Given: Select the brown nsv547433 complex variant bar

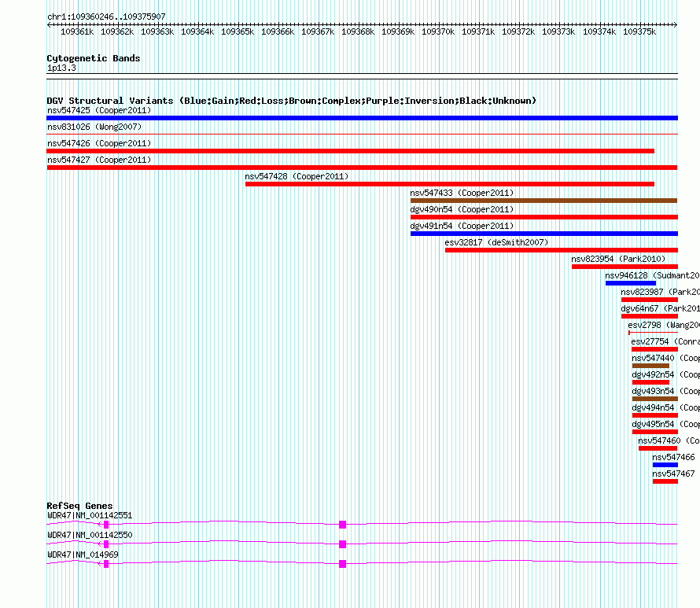Looking at the screenshot, I should tap(543, 201).
